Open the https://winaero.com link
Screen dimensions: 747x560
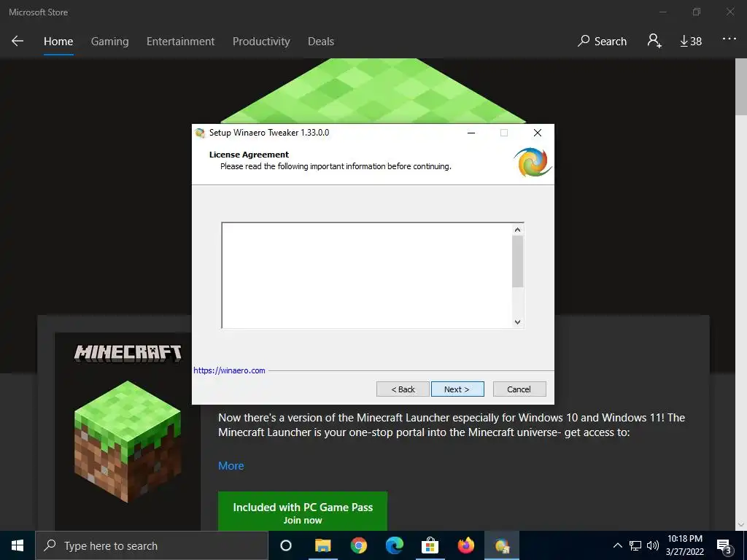click(x=229, y=370)
